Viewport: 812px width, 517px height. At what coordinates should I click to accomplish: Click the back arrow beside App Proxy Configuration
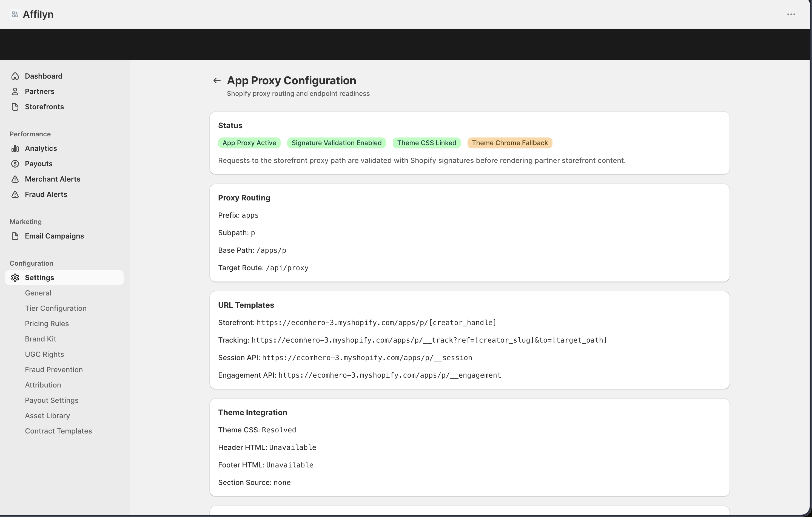coord(217,81)
